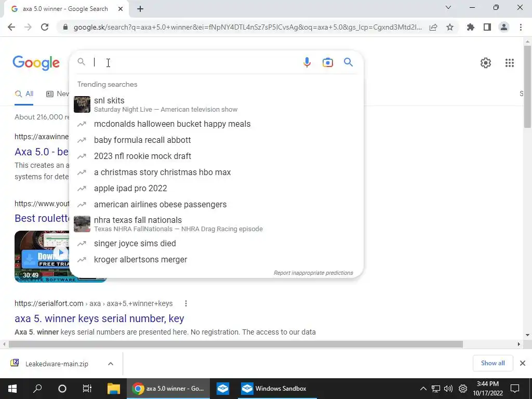532x399 pixels.
Task: Choose 'mcdonalds halloween bucket happy meals' suggestion
Action: [x=216, y=124]
